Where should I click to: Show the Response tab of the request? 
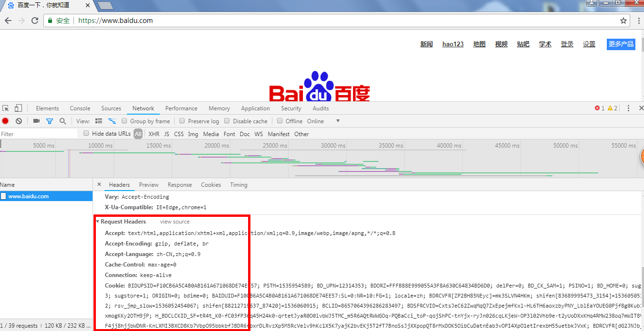[x=180, y=185]
